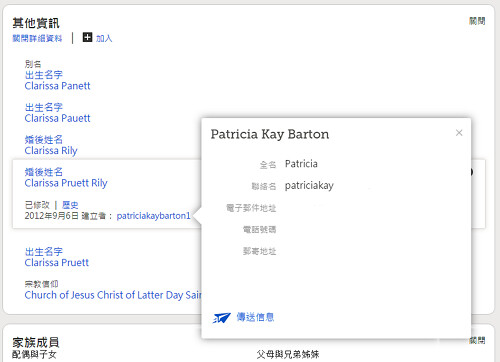Open the 傳送信息 send message link
The width and height of the screenshot is (500, 362).
pyautogui.click(x=255, y=317)
